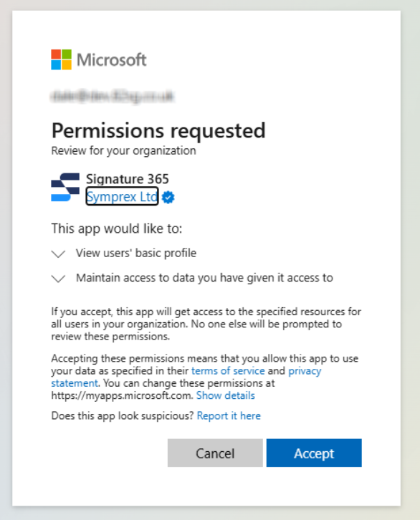Click Report it here link
The image size is (420, 520).
[x=229, y=415]
